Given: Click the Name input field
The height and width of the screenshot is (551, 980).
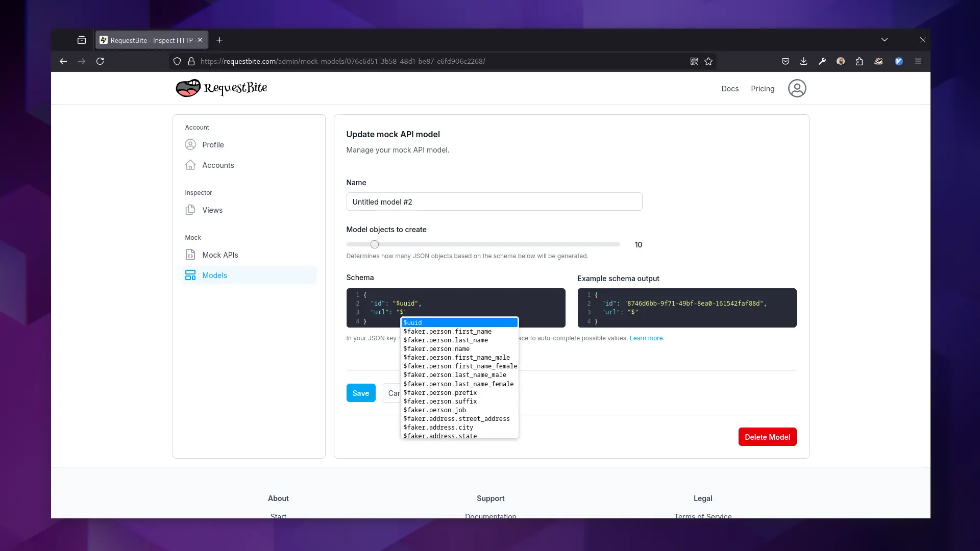Looking at the screenshot, I should [494, 202].
